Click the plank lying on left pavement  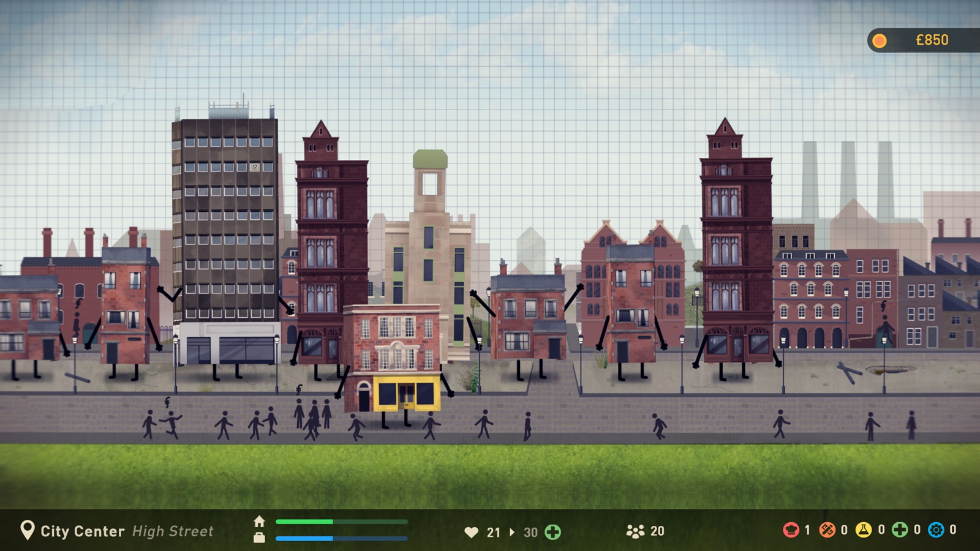pyautogui.click(x=77, y=378)
